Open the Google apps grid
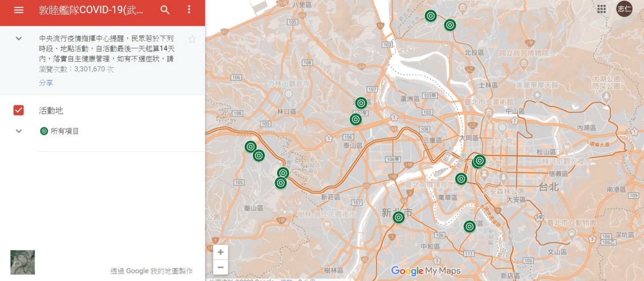This screenshot has width=644, height=281. point(602,9)
